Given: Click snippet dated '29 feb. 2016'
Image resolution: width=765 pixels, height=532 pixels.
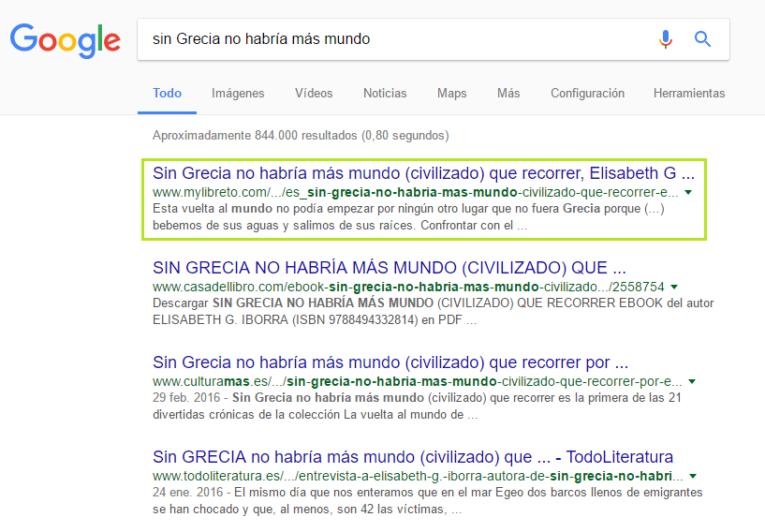Looking at the screenshot, I should (417, 406).
